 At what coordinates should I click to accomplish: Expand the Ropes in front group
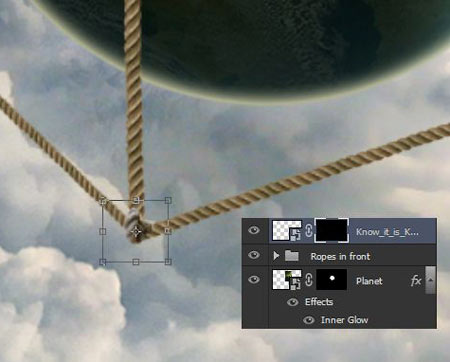276,256
